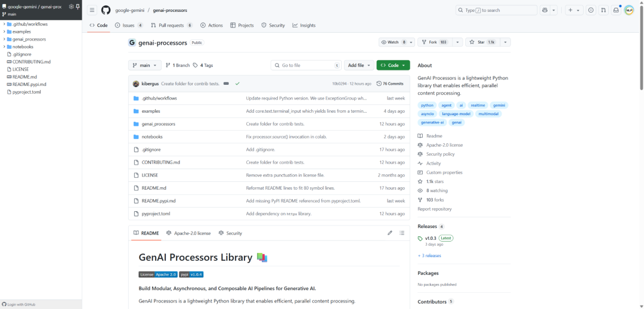Image resolution: width=644 pixels, height=309 pixels.
Task: Select .gitignore in the sidebar tree
Action: coord(22,54)
